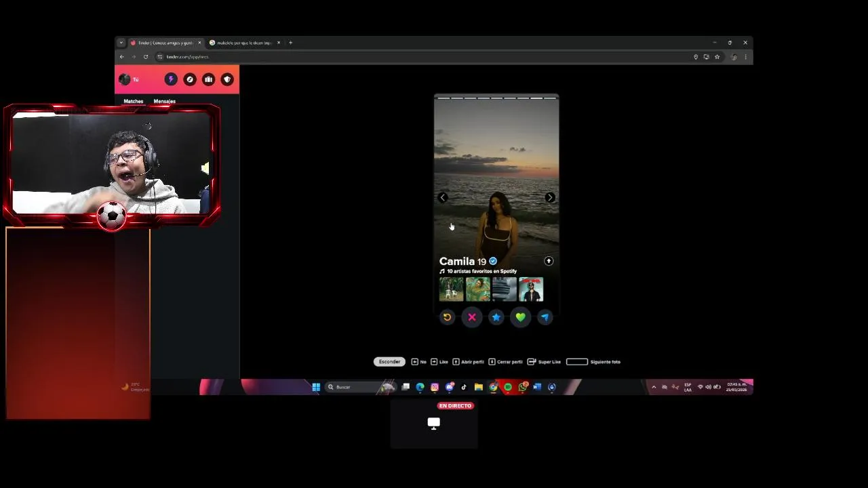The width and height of the screenshot is (868, 488).
Task: Bookmark this page with the star icon
Action: click(717, 57)
